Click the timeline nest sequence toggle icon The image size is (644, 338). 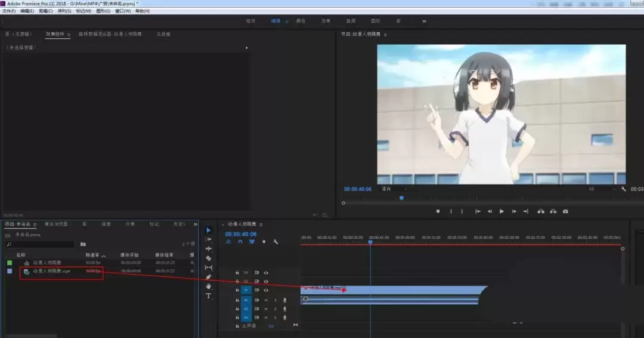[x=228, y=242]
